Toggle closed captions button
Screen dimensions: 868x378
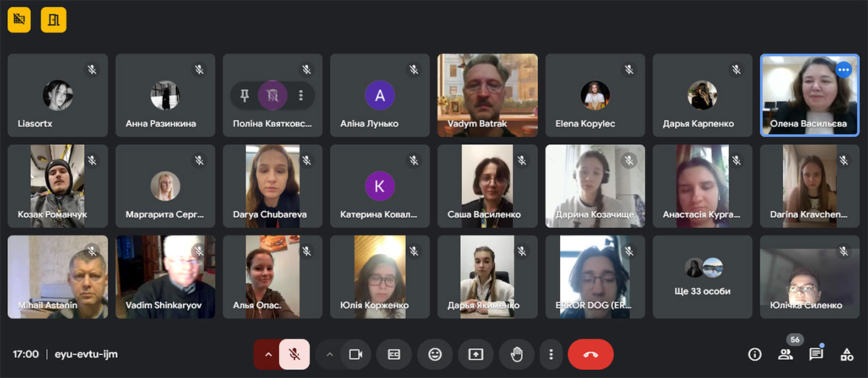394,354
